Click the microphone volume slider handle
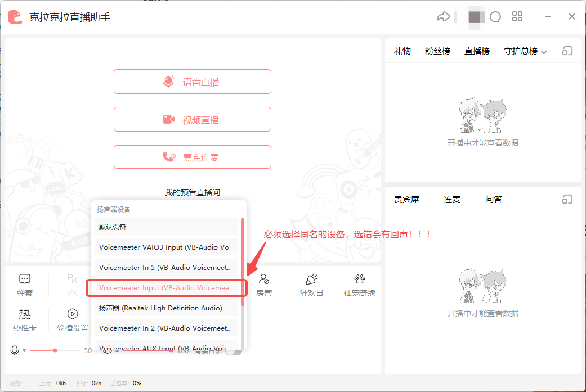586x392 pixels. tap(55, 350)
